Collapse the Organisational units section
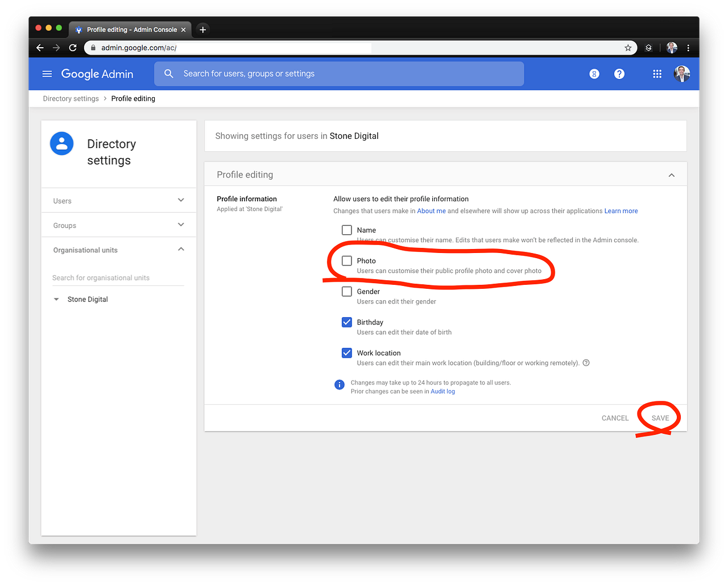Viewport: 728px width, 585px height. [x=180, y=249]
